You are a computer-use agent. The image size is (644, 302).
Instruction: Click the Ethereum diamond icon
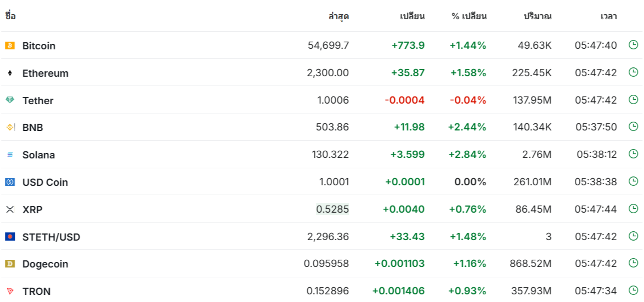[10, 73]
